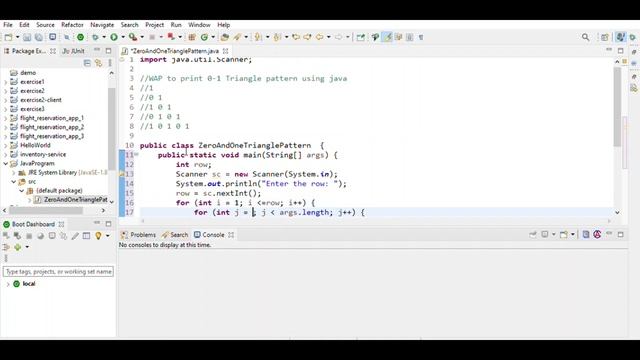Screen dimensions: 640x360
Task: Toggle Block Selection Mode toolbar icon
Action: [x=409, y=37]
